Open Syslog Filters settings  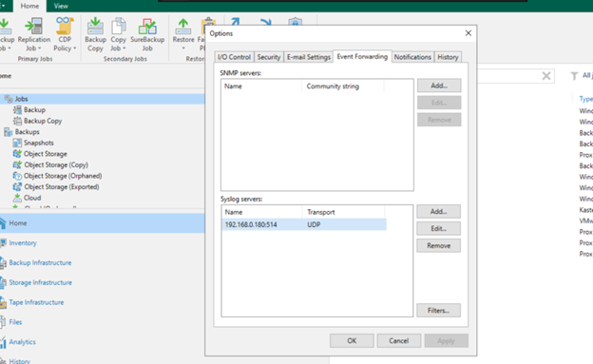[x=439, y=310]
